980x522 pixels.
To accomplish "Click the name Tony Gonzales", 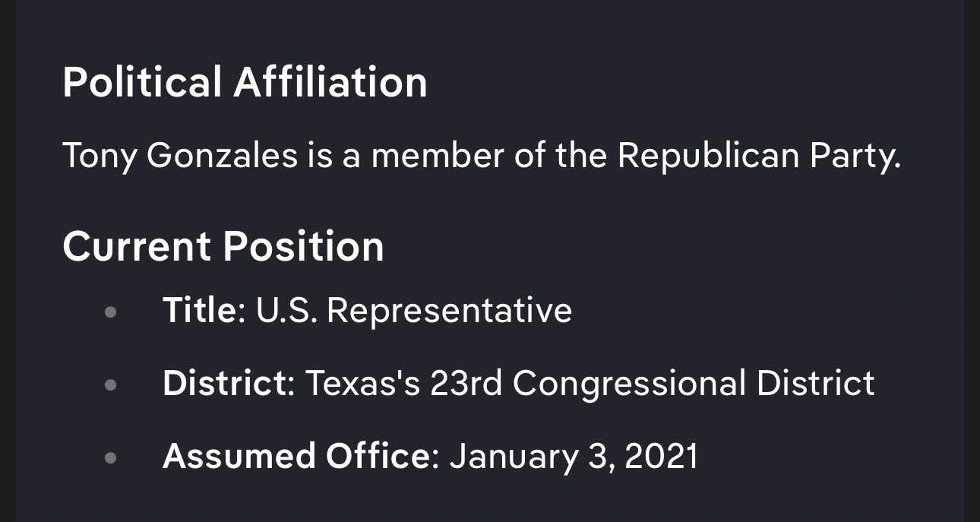I will (x=179, y=156).
